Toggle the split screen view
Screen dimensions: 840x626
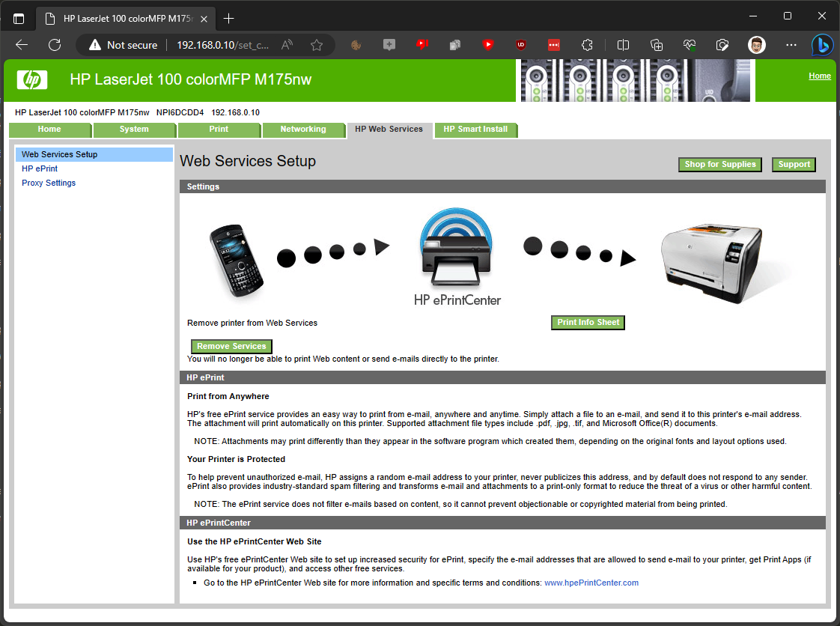(623, 45)
